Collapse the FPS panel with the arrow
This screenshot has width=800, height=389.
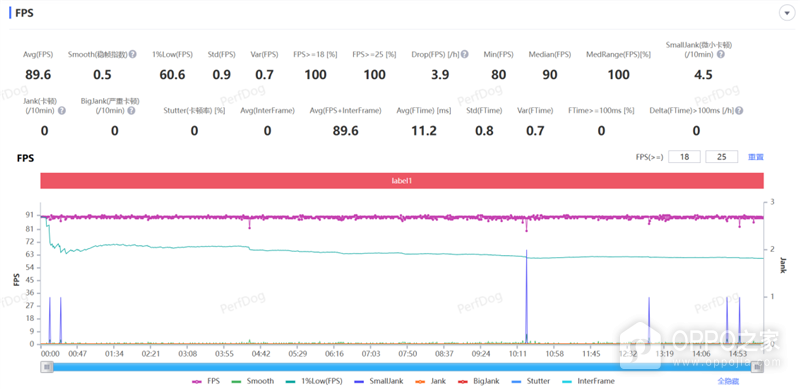click(786, 13)
